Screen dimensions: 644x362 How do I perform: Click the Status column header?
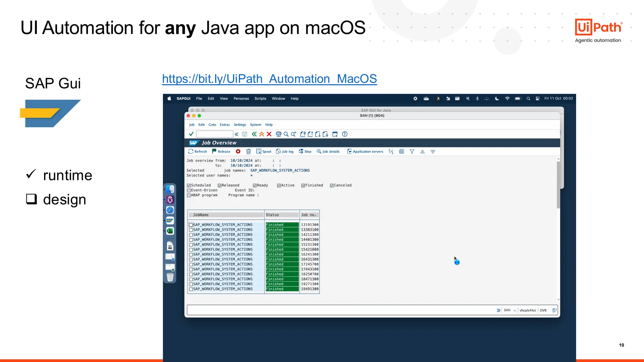pos(282,215)
